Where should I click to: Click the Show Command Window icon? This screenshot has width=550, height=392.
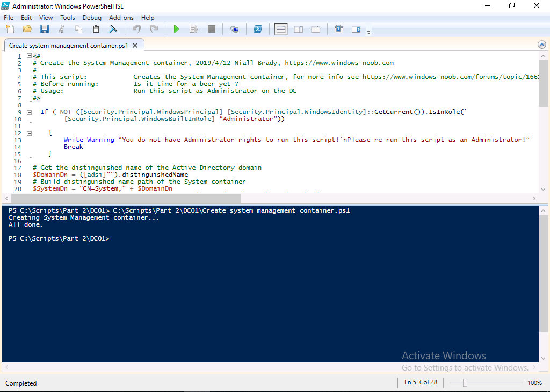pos(339,29)
